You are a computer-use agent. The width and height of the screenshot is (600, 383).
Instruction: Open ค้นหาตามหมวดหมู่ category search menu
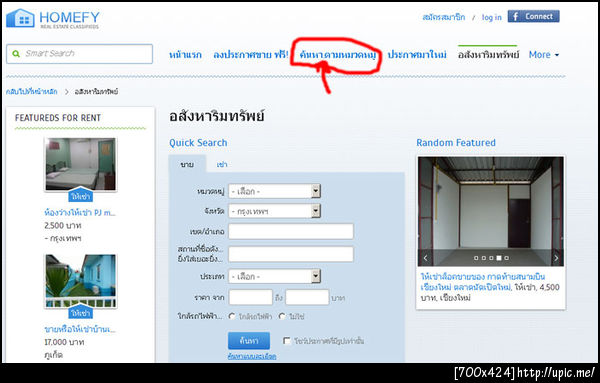[338, 55]
